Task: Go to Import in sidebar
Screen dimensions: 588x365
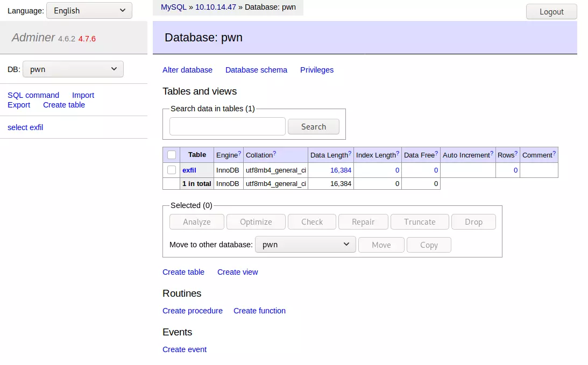Action: click(83, 95)
